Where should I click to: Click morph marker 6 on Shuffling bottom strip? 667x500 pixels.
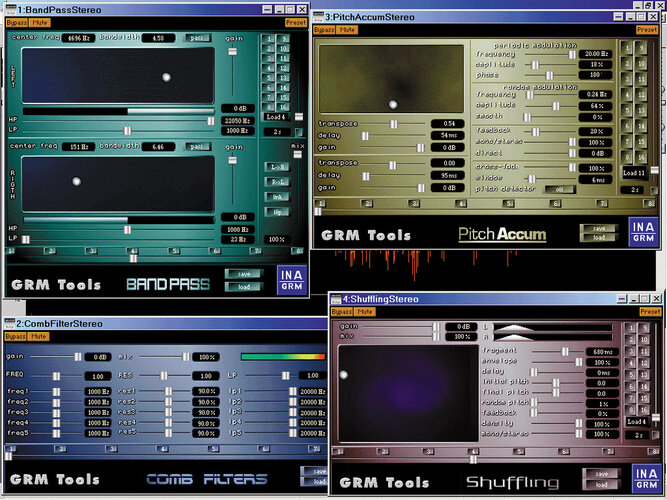pyautogui.click(x=564, y=451)
